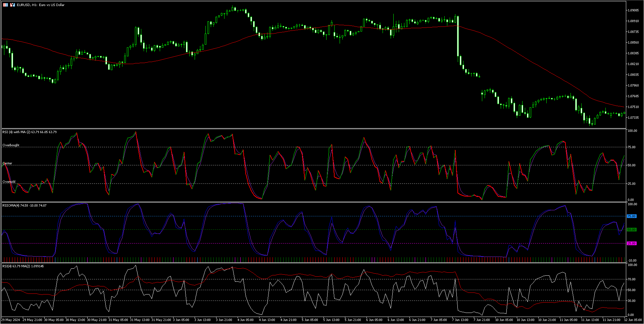Click the 1.08210 price scale label
Viewport: 644px width, 324px height.
(x=633, y=64)
